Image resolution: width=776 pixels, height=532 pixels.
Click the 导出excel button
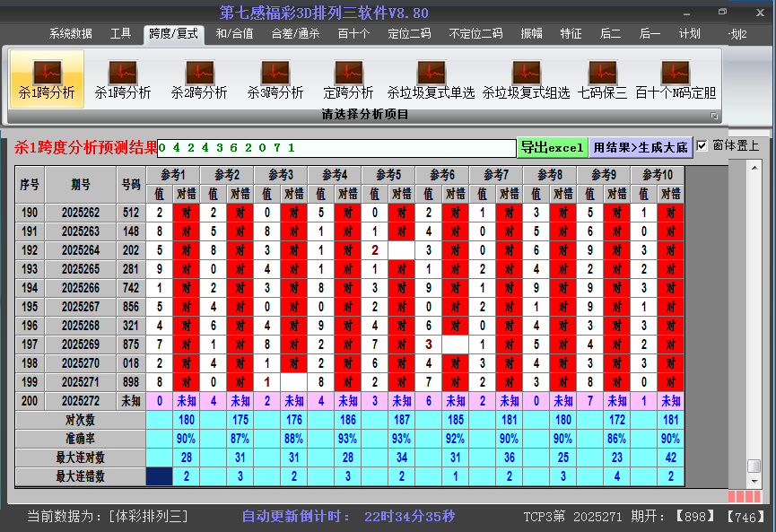[552, 147]
